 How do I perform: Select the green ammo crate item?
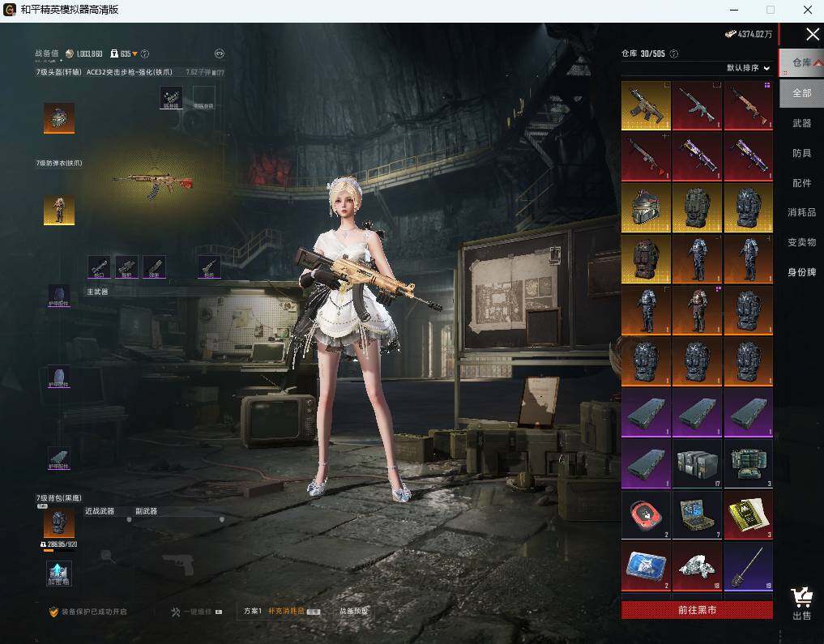tap(749, 464)
